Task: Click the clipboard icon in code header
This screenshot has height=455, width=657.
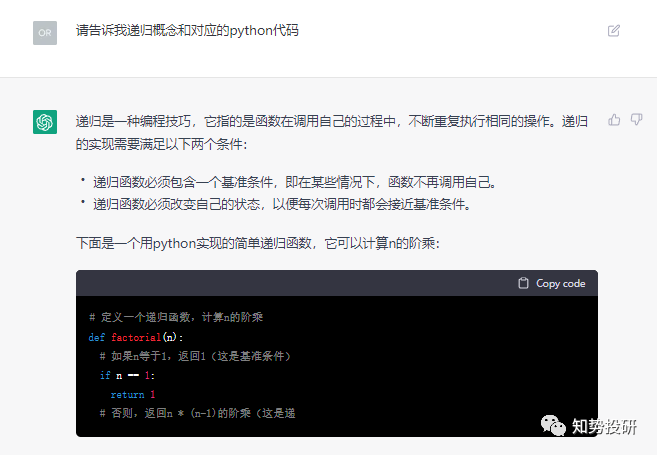Action: click(523, 283)
